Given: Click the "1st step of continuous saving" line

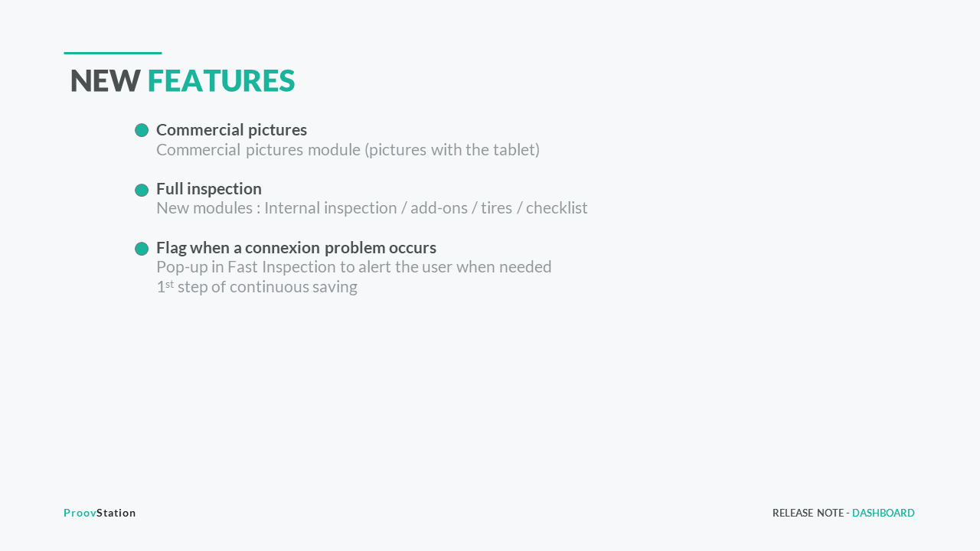Looking at the screenshot, I should [256, 287].
